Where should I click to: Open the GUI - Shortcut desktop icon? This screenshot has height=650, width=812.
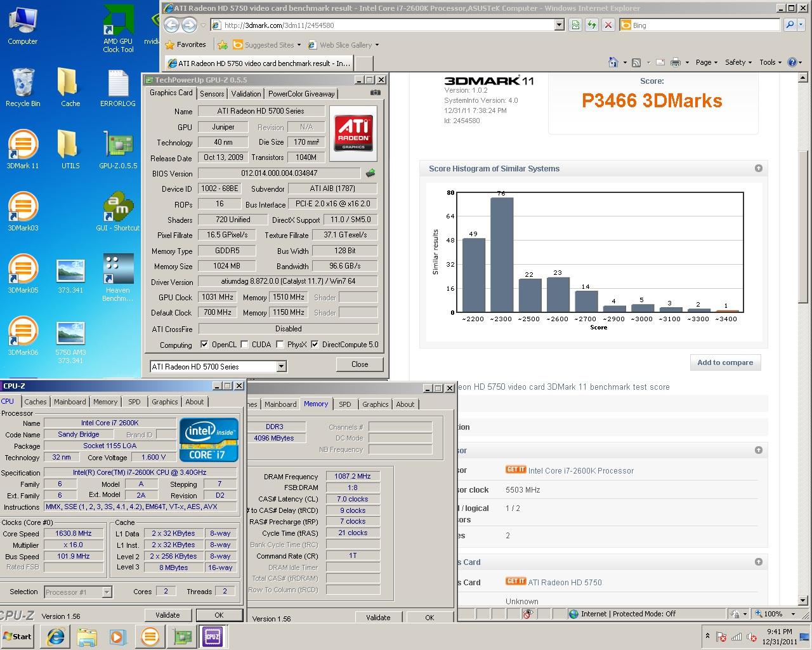point(118,211)
